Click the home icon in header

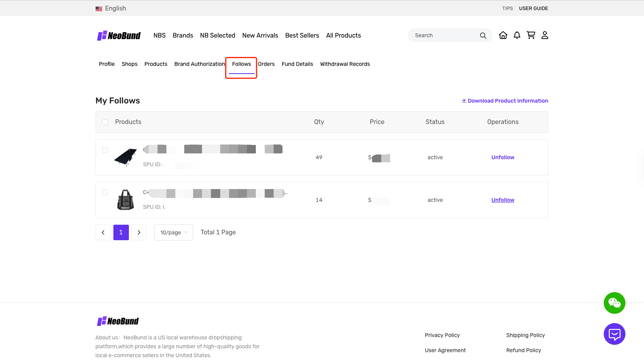pyautogui.click(x=503, y=35)
